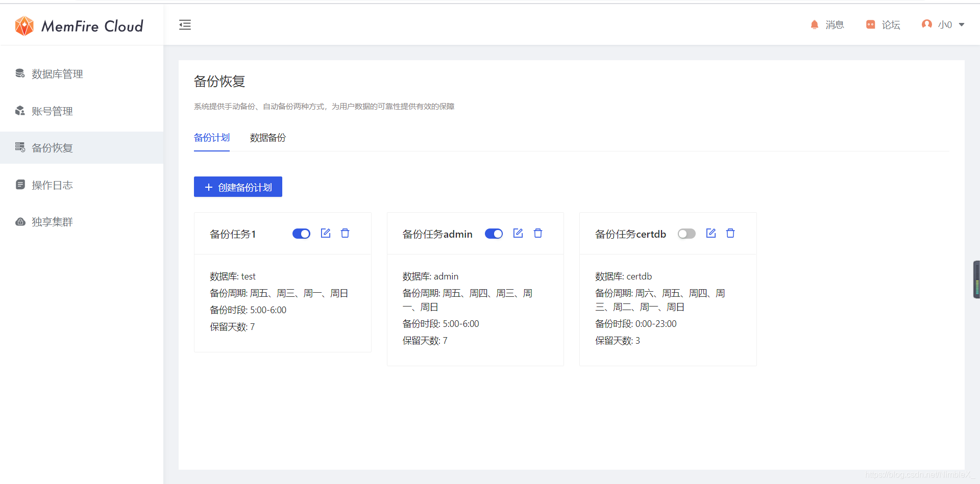Screen dimensions: 980x484
Task: Edit the 备份任务certdb plan
Action: click(x=711, y=233)
